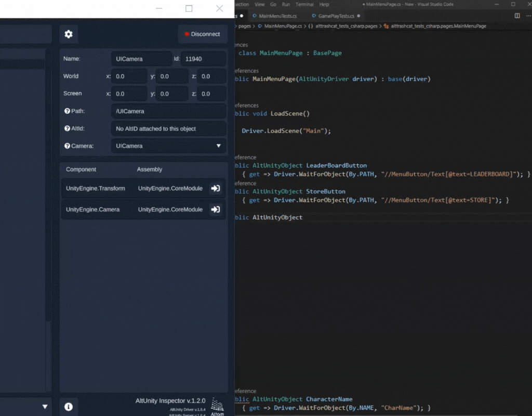Select the UnityEngine.Transform component row
The width and height of the screenshot is (532, 416).
(x=143, y=188)
